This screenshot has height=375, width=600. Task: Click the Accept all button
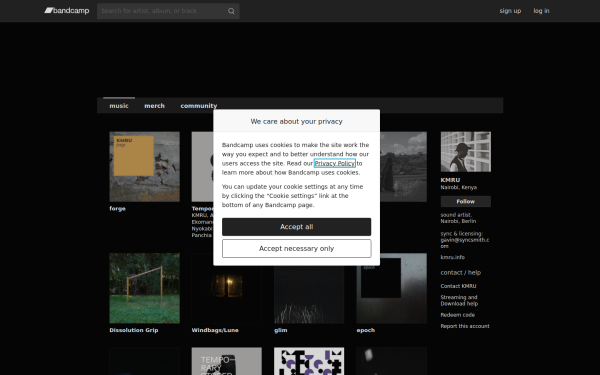(x=297, y=227)
